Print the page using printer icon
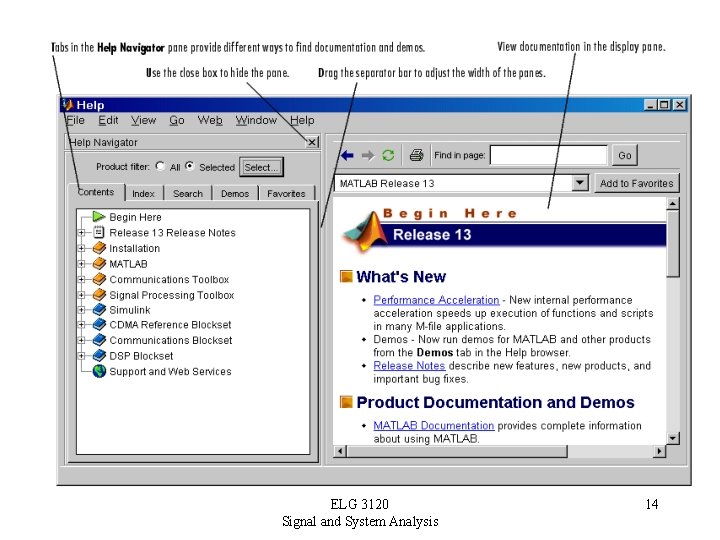 coord(416,155)
